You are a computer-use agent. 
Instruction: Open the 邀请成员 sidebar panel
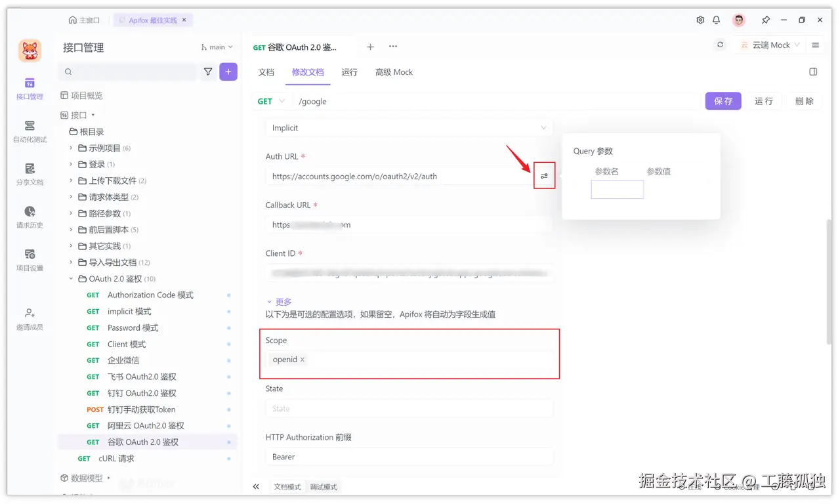(29, 317)
